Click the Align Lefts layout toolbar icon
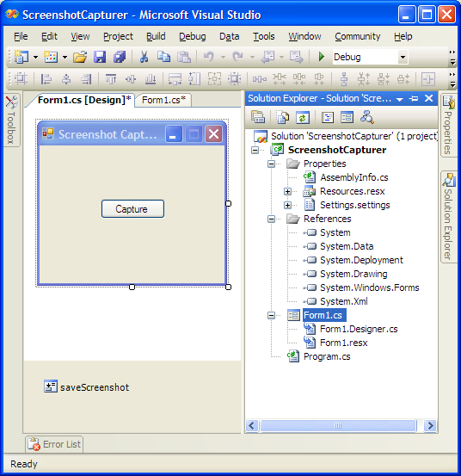Viewport: 461px width, 476px height. pyautogui.click(x=46, y=79)
